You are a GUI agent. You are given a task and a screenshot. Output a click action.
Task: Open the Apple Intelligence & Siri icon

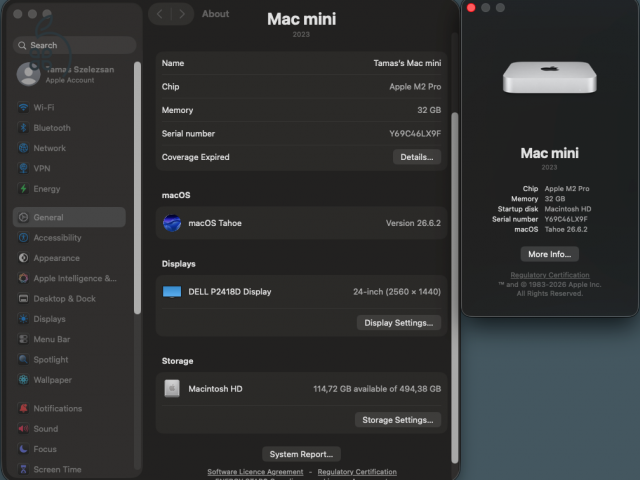(x=23, y=278)
